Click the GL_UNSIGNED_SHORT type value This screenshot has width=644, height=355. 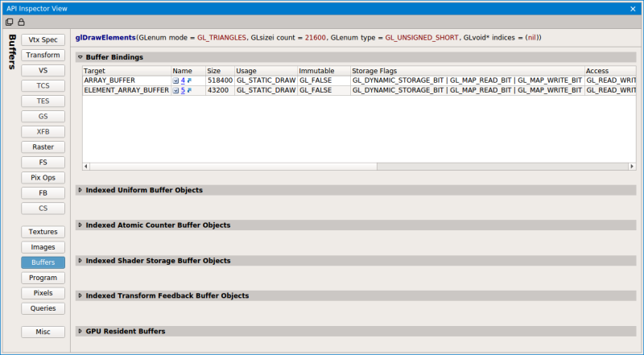pos(422,38)
